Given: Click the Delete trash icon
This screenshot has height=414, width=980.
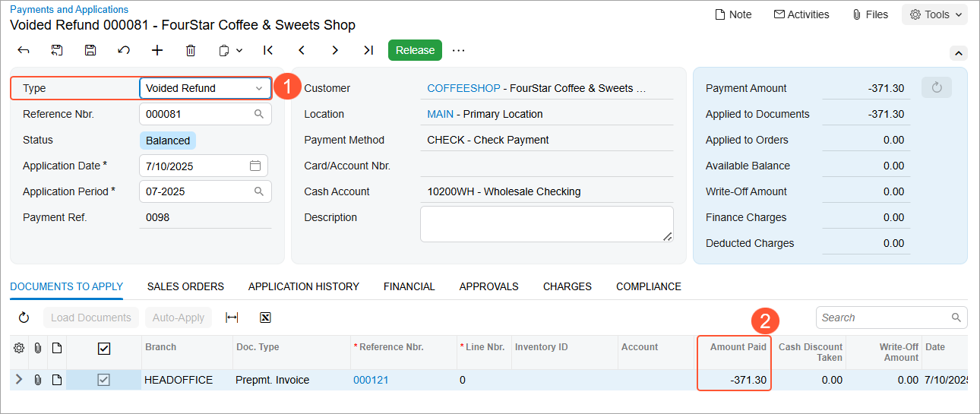Looking at the screenshot, I should tap(191, 50).
